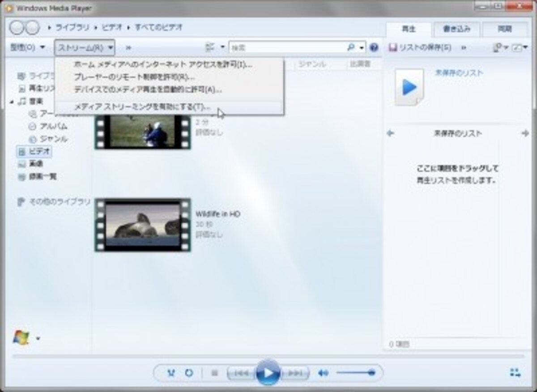Select the アルバム tree item
This screenshot has height=392, width=537.
[x=48, y=126]
